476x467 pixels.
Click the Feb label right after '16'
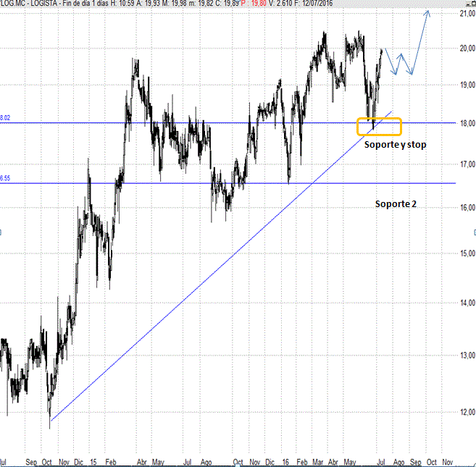point(302,462)
